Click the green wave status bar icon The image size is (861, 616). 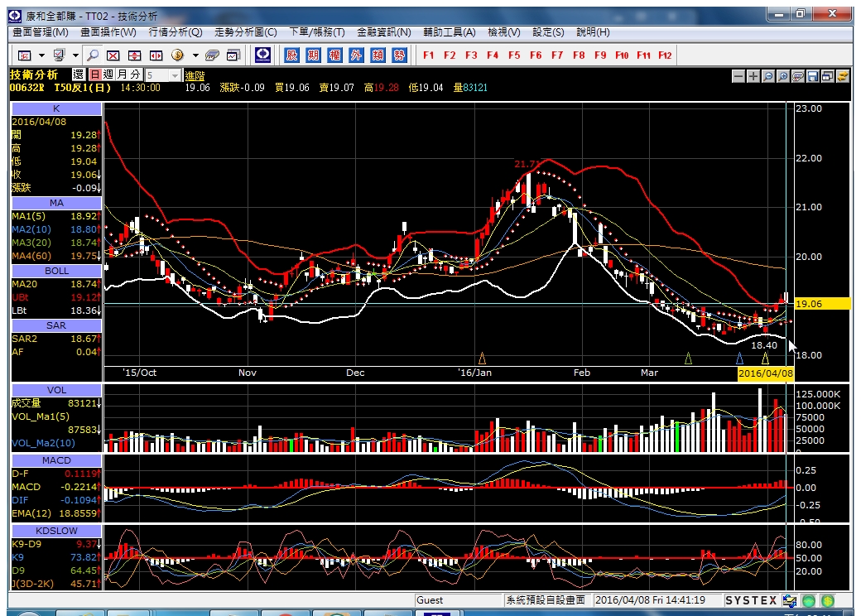click(809, 600)
